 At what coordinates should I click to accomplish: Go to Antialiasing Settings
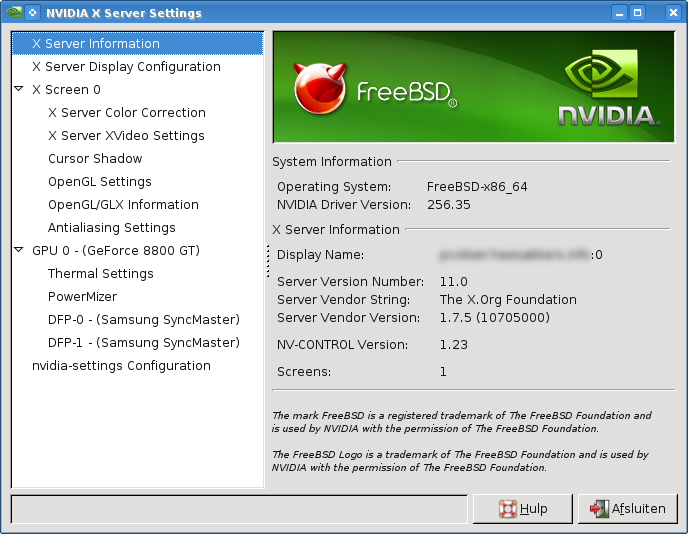pyautogui.click(x=112, y=228)
